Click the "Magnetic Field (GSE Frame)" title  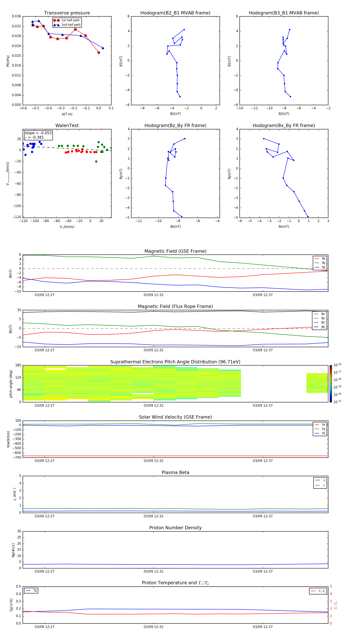(x=175, y=251)
